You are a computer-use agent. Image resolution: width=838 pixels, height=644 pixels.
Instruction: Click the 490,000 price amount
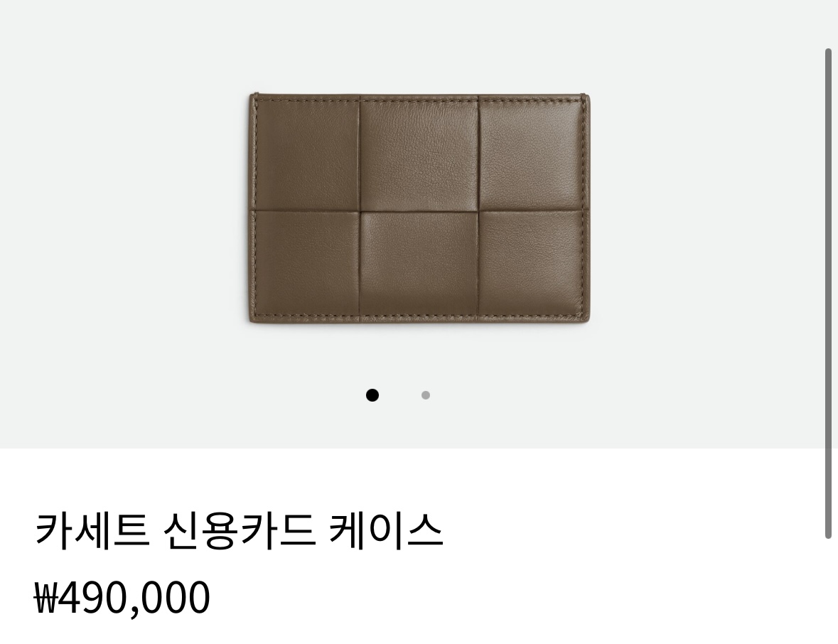coord(134,598)
